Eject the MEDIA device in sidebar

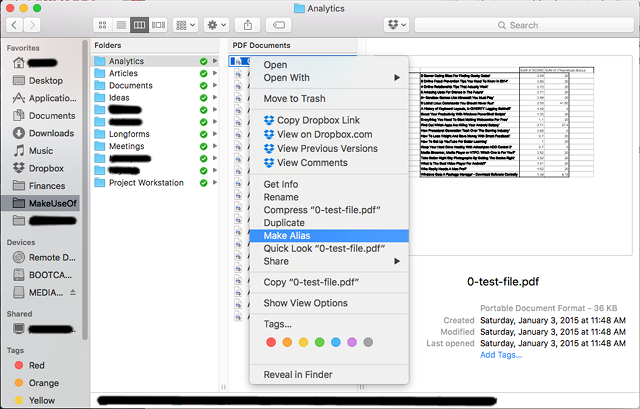point(71,292)
